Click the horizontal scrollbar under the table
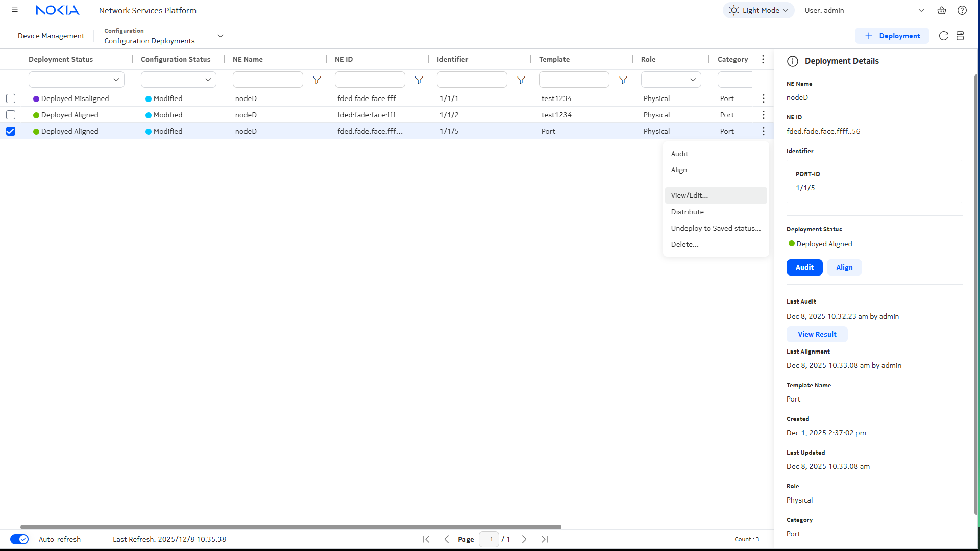This screenshot has width=980, height=551. tap(291, 527)
